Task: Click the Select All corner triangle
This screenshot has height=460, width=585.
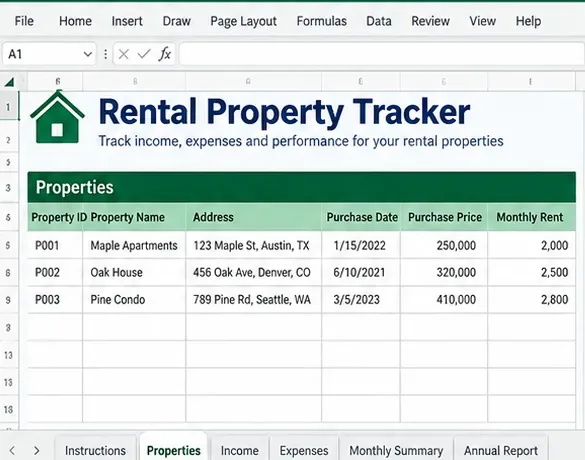Action: click(9, 82)
